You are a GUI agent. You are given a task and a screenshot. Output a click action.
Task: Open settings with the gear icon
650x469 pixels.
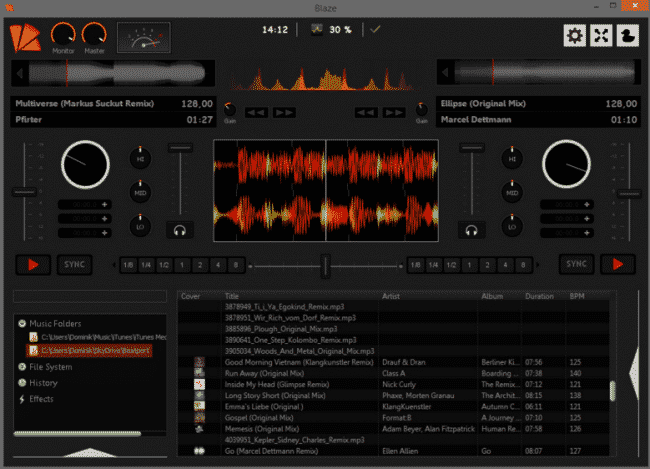[575, 36]
